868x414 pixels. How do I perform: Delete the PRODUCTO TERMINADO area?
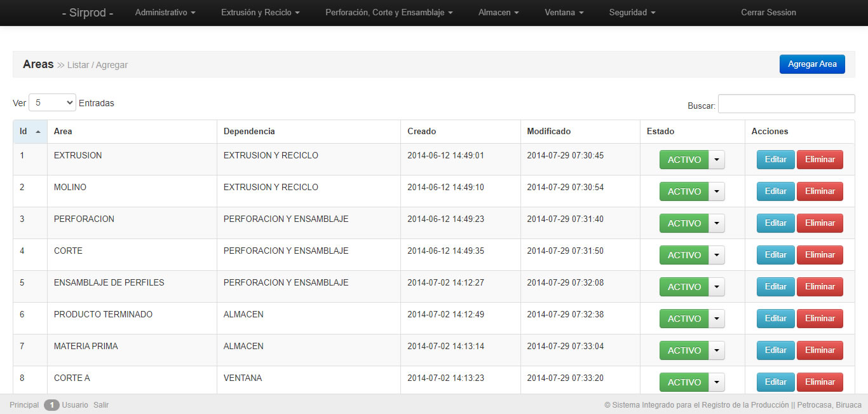[820, 319]
